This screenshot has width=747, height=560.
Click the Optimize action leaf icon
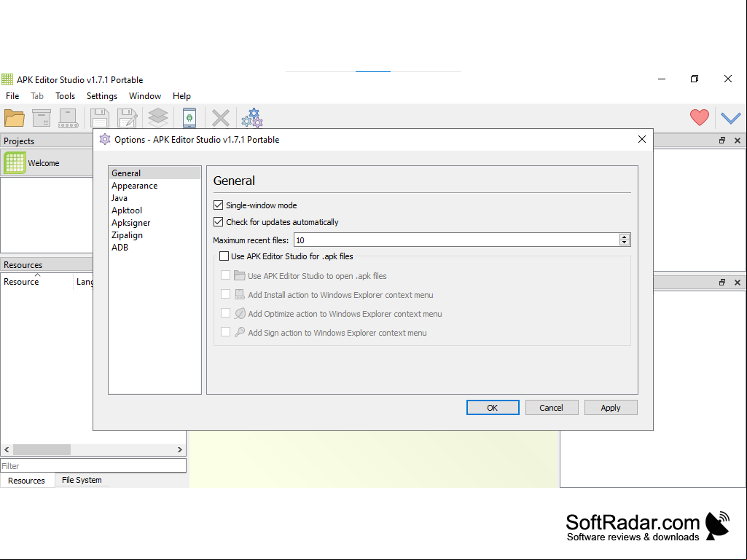[240, 313]
